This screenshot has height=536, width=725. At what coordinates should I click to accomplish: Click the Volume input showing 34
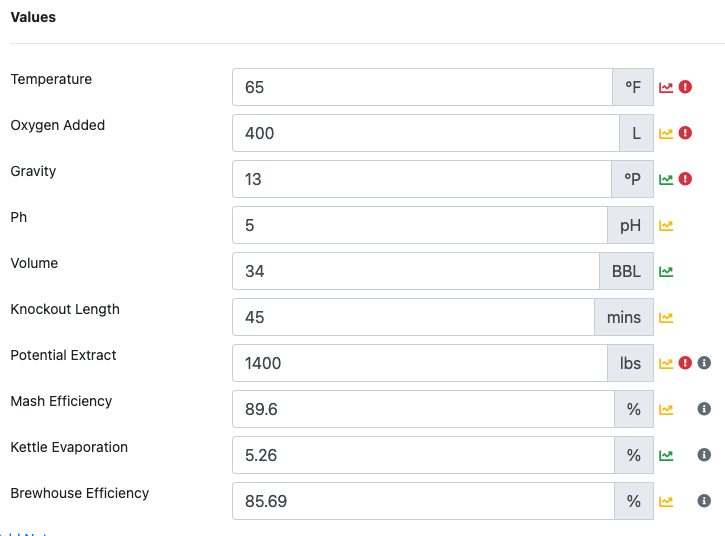415,271
